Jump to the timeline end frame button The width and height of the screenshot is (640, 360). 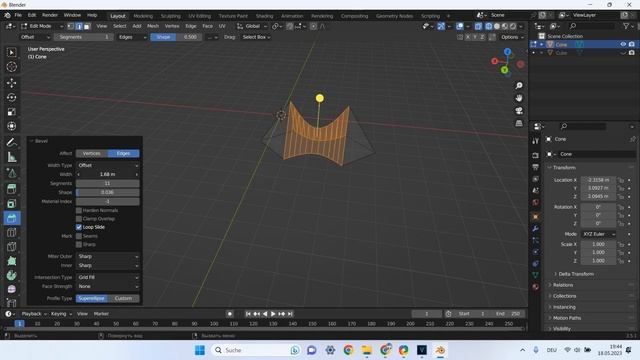pyautogui.click(x=290, y=314)
